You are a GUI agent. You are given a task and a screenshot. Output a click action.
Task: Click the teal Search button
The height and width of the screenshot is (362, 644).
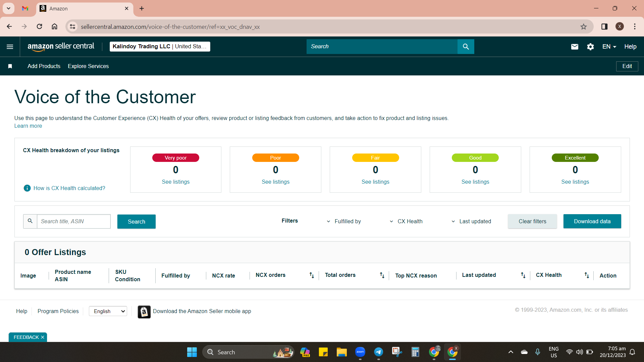(x=137, y=222)
